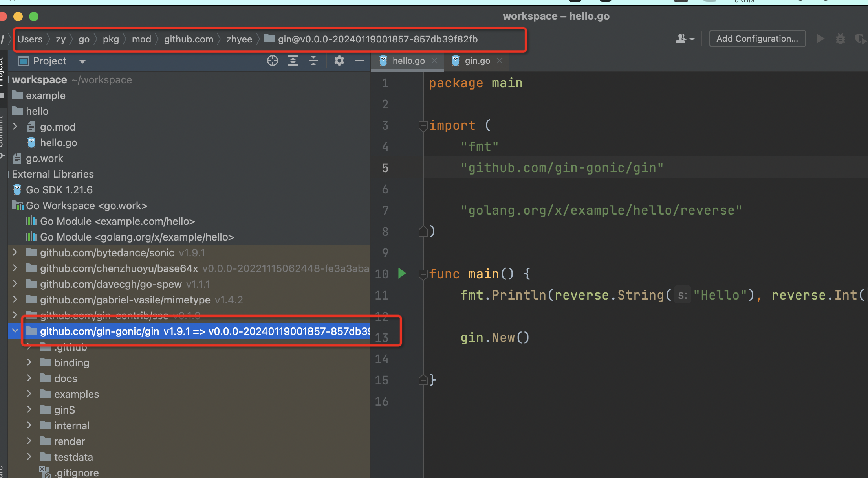Expand the testdata folder
868x478 pixels.
pyautogui.click(x=29, y=457)
